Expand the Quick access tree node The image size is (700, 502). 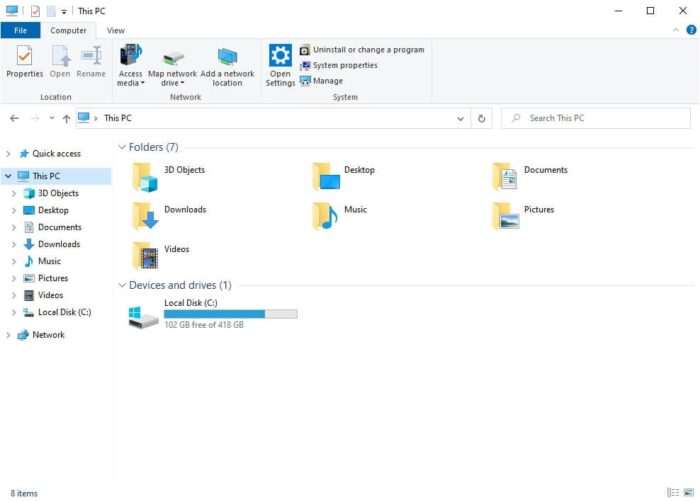pyautogui.click(x=8, y=154)
